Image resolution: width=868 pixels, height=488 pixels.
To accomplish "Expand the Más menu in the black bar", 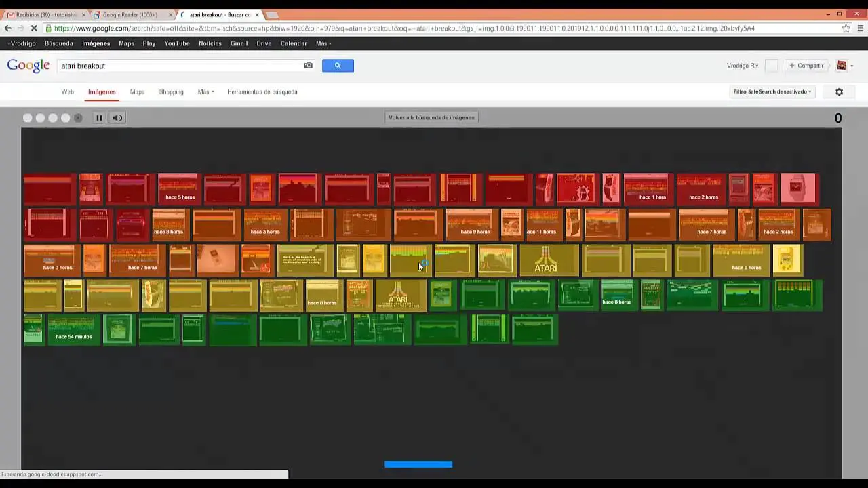I will click(x=323, y=43).
